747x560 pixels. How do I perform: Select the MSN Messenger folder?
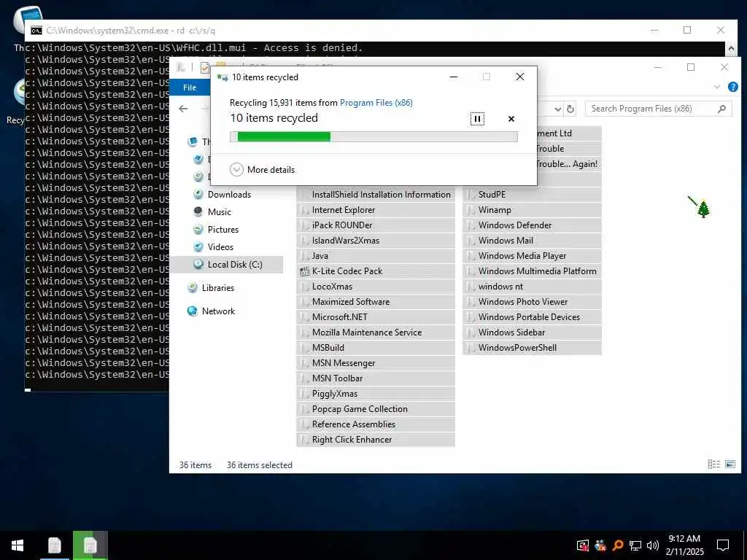(376, 363)
